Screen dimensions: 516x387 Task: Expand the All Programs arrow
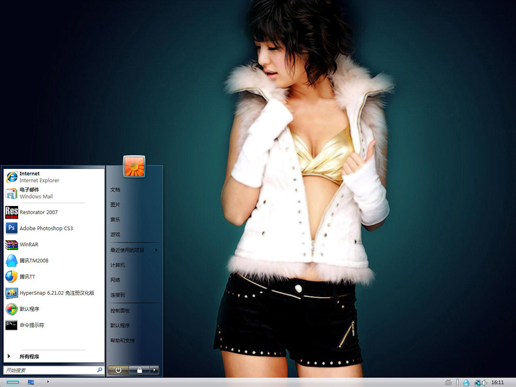click(9, 356)
